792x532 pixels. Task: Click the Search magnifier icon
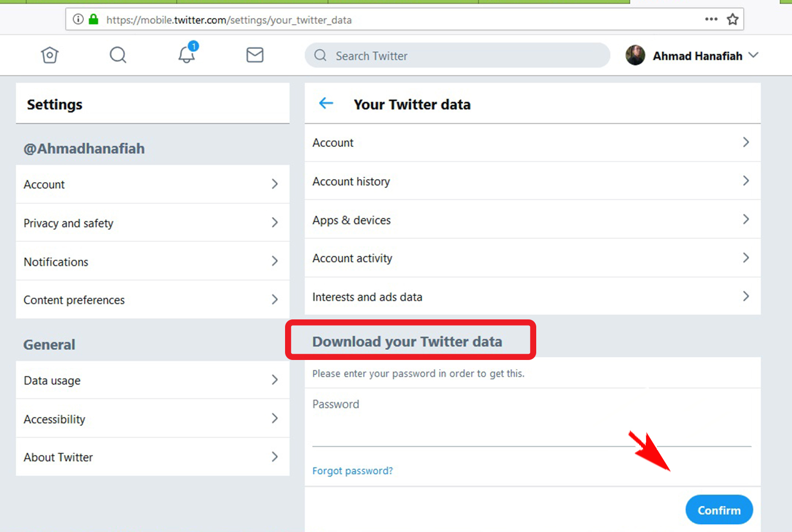pos(118,55)
